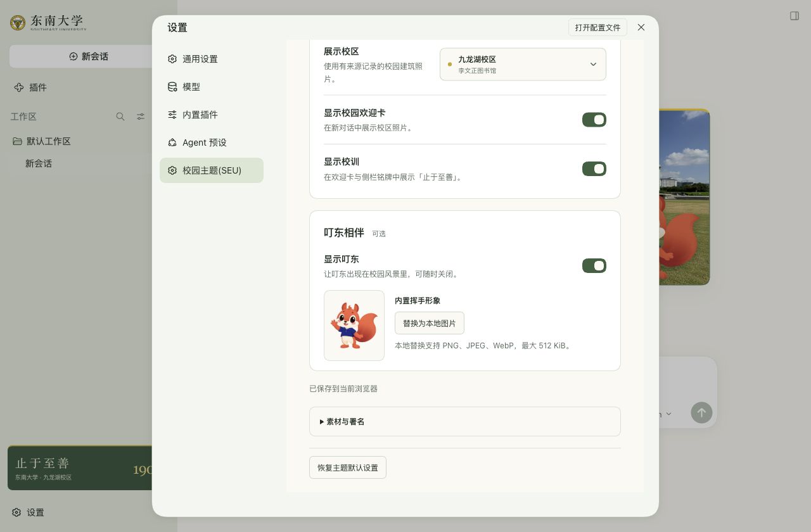Select 校园主题(SEU) tab
Screen dimensions: 811x532
click(x=212, y=170)
